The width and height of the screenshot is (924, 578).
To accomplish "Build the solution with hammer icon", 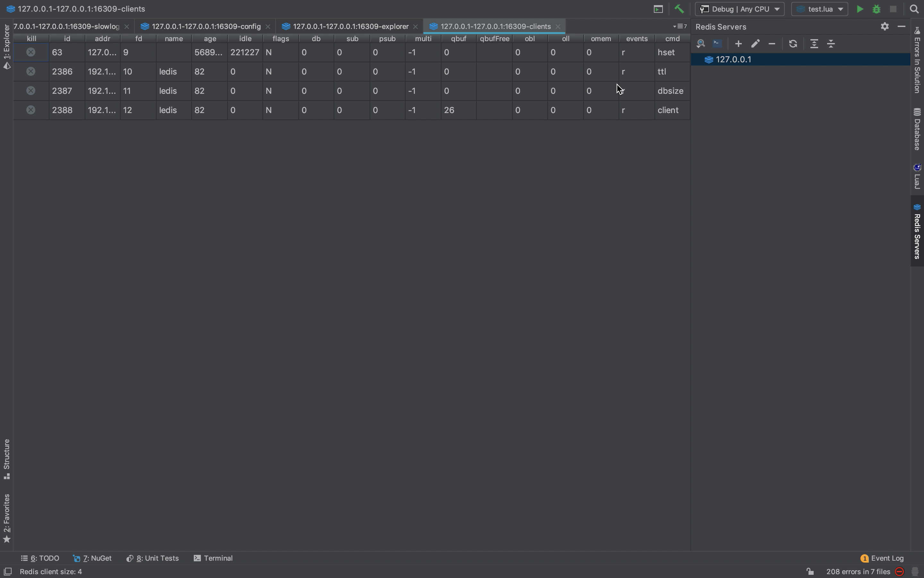I will coord(679,9).
